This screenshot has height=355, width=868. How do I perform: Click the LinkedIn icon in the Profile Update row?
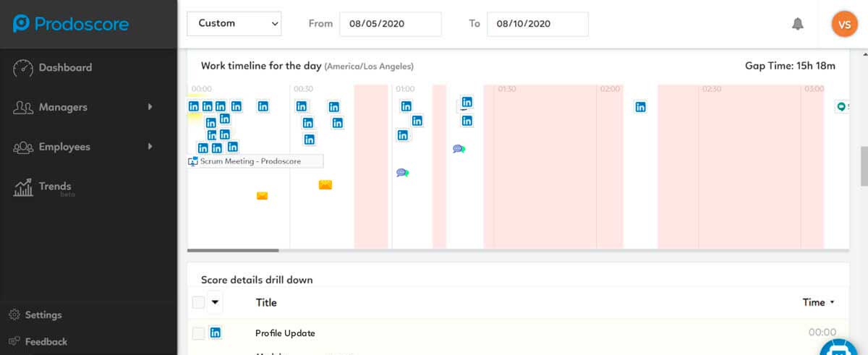click(216, 333)
